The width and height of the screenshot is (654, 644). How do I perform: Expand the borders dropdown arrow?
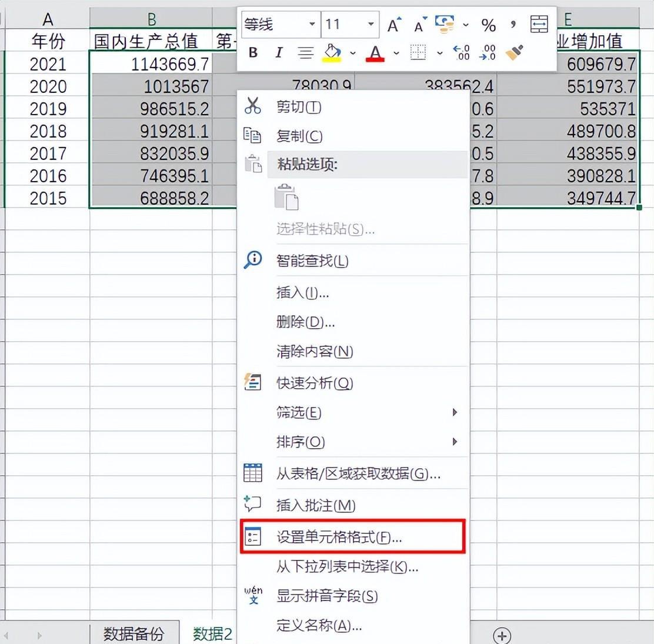pyautogui.click(x=439, y=53)
